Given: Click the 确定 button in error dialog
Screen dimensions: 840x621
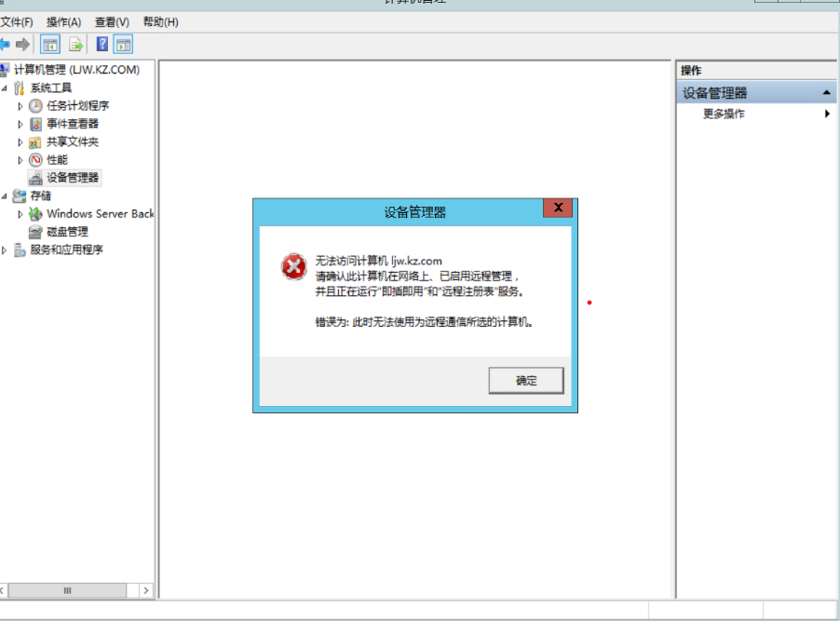Looking at the screenshot, I should pyautogui.click(x=526, y=381).
